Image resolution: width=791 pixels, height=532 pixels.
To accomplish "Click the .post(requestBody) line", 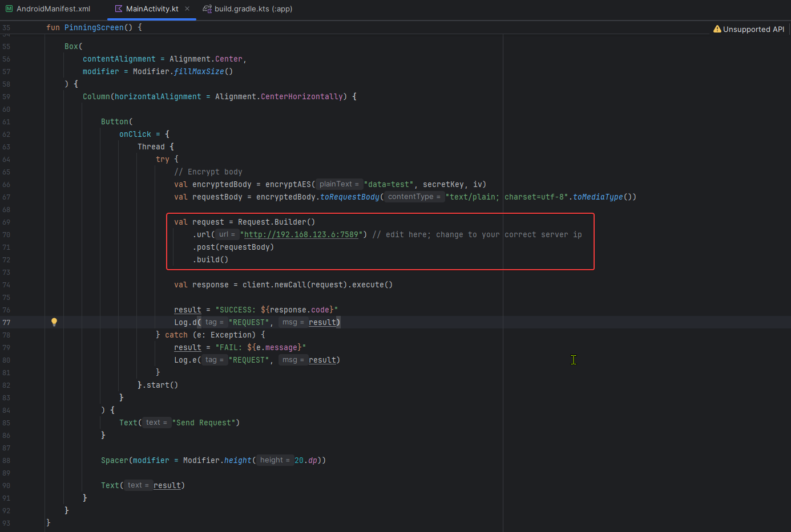I will coord(233,247).
